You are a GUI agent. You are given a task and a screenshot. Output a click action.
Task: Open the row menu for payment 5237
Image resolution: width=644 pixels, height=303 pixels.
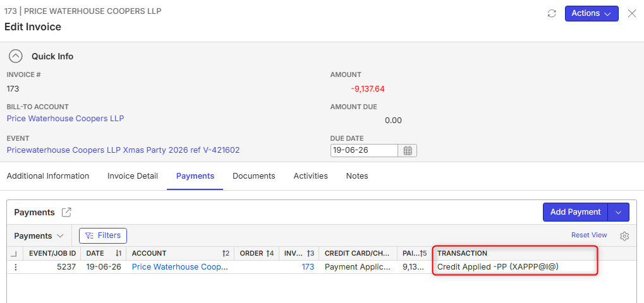[16, 267]
